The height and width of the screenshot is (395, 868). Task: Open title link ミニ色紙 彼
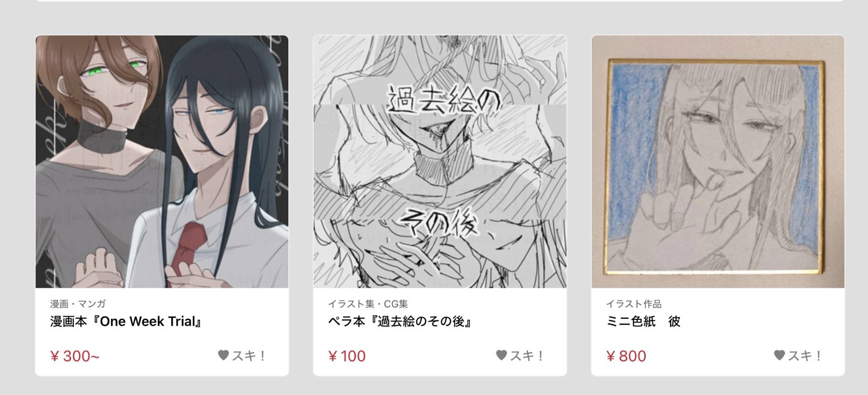coord(643,322)
